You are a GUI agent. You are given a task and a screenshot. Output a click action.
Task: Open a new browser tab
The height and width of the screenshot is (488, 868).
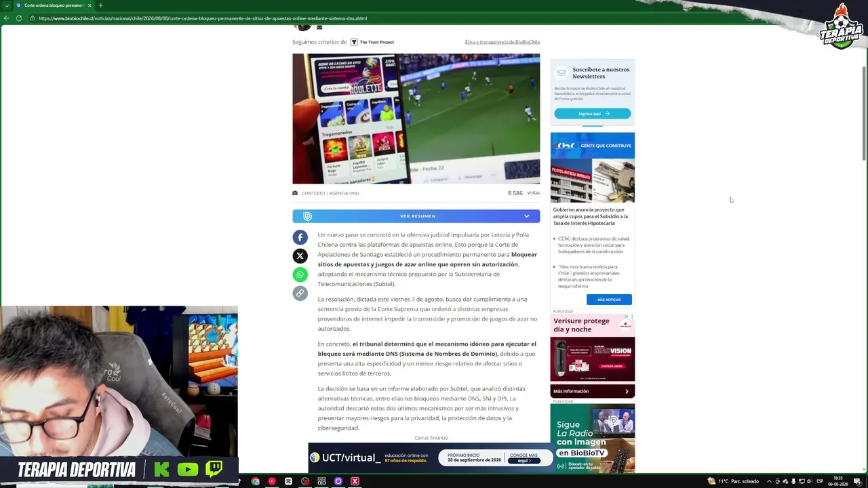(x=100, y=5)
